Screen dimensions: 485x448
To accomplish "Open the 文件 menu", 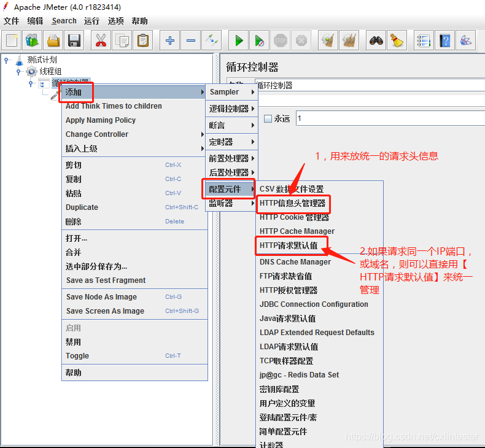I will [12, 21].
